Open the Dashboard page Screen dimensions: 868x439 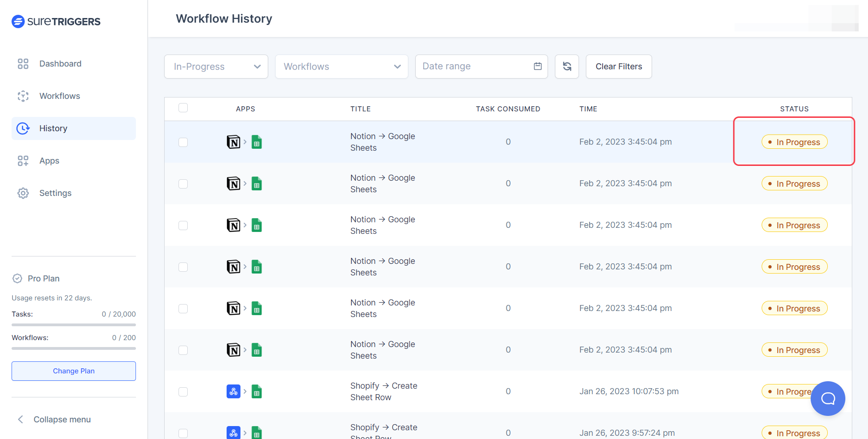click(60, 64)
